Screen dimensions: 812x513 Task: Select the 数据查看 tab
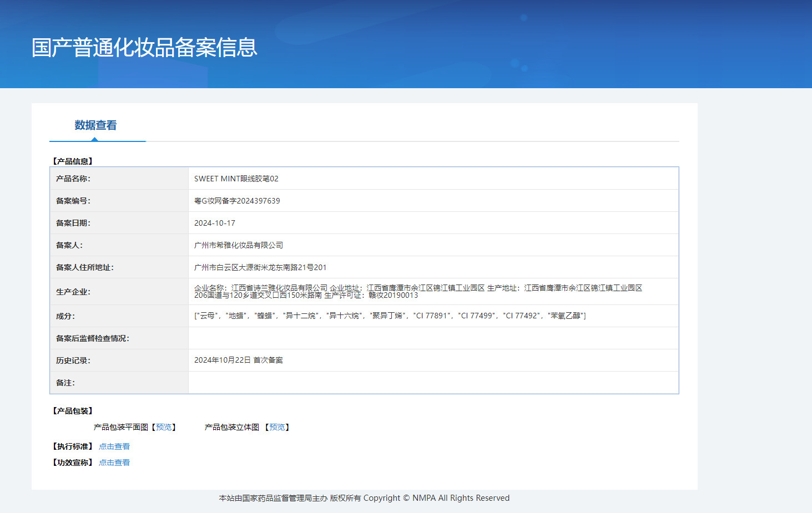[95, 125]
